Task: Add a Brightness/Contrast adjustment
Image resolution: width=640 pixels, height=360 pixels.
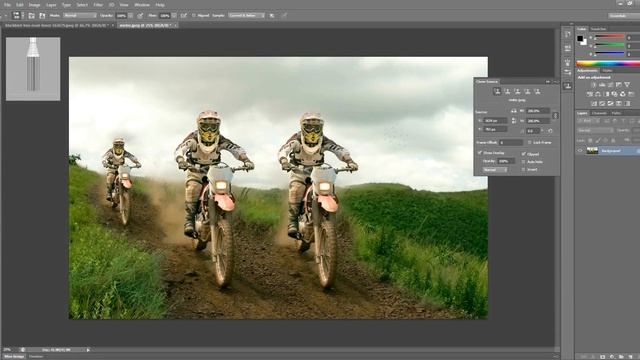Action: click(593, 84)
